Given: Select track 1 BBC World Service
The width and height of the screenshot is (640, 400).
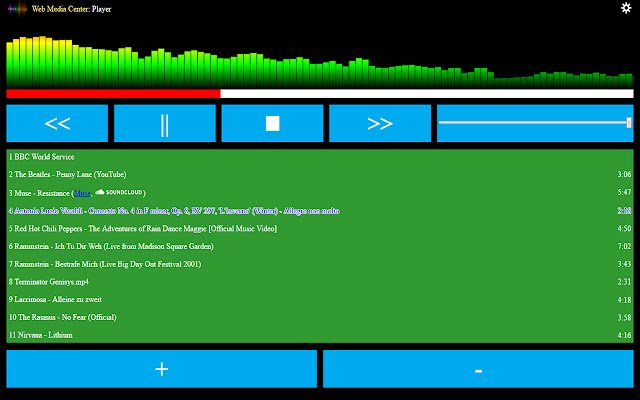Looking at the screenshot, I should point(320,157).
